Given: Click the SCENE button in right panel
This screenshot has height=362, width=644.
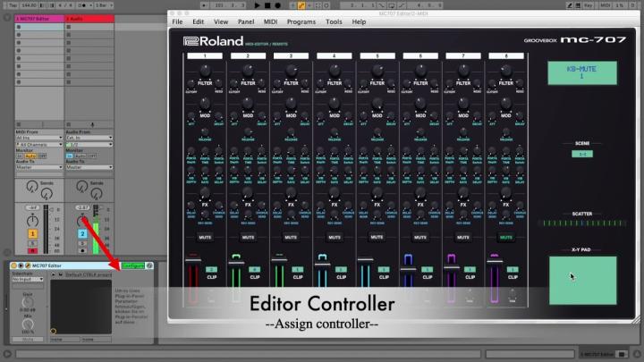Looking at the screenshot, I should (x=582, y=154).
